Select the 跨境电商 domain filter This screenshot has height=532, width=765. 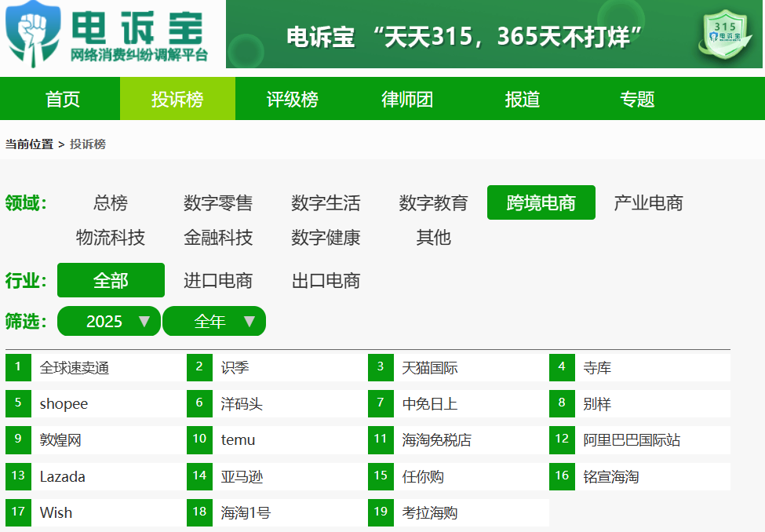[x=541, y=202]
